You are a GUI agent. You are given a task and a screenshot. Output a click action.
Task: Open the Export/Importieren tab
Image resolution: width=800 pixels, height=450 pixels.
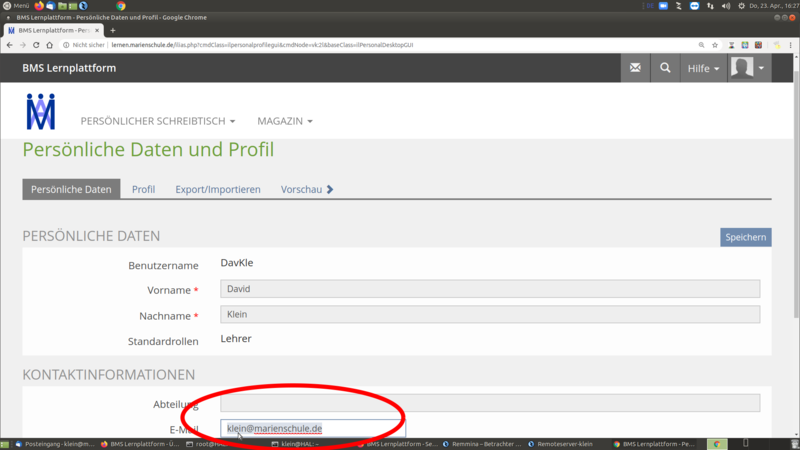pos(218,189)
